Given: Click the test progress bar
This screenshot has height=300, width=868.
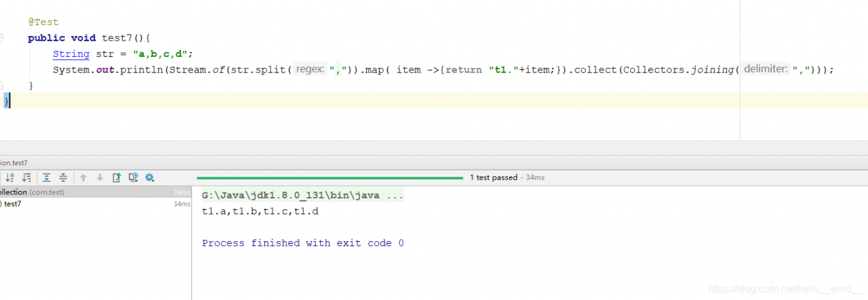Looking at the screenshot, I should 330,178.
